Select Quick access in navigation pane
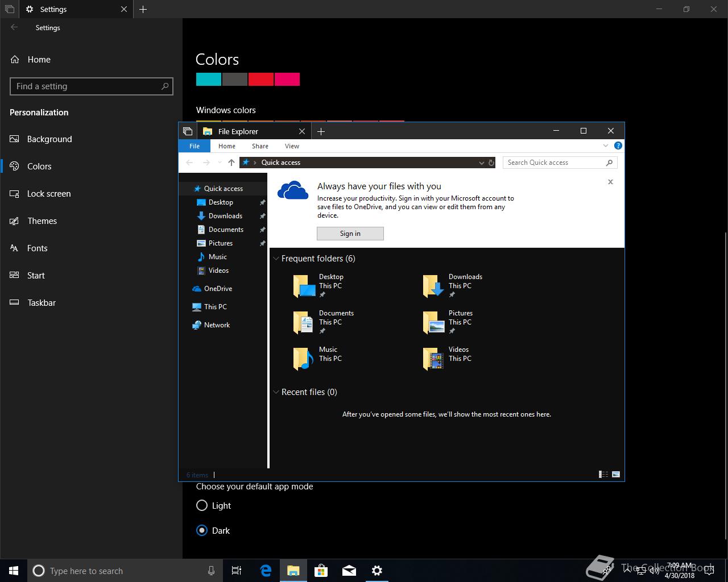 point(223,189)
